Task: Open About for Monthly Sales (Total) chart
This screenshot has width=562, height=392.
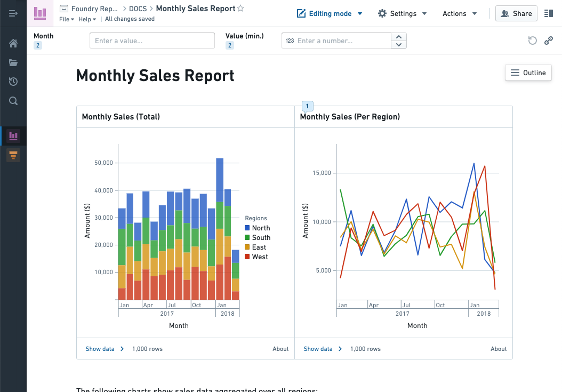Action: 280,349
